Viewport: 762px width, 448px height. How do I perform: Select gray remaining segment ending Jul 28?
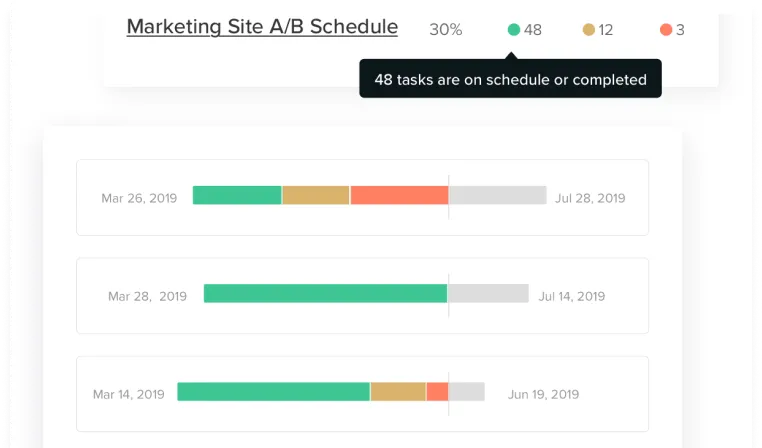pos(498,195)
